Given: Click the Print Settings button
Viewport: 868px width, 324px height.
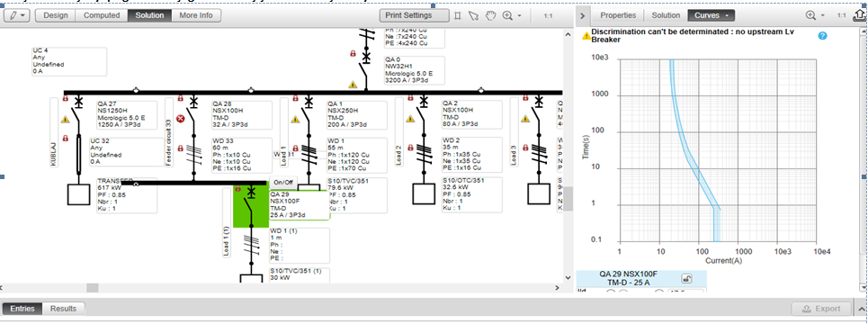Looking at the screenshot, I should 414,15.
